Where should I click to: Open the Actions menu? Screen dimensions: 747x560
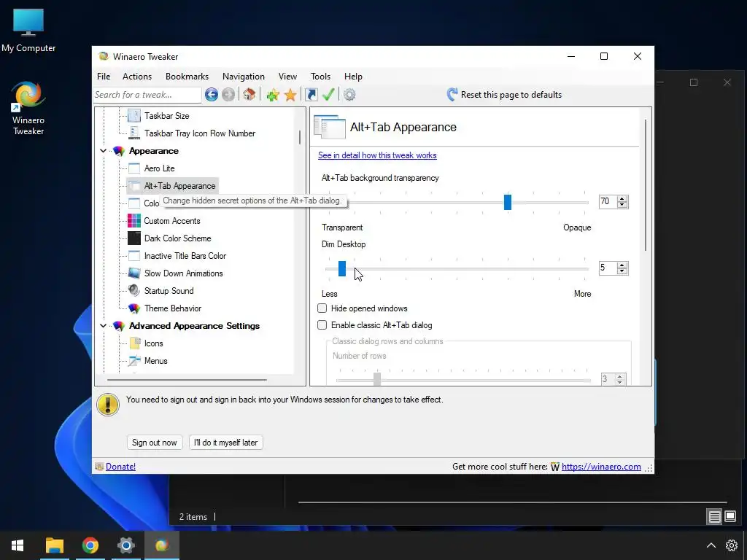137,76
